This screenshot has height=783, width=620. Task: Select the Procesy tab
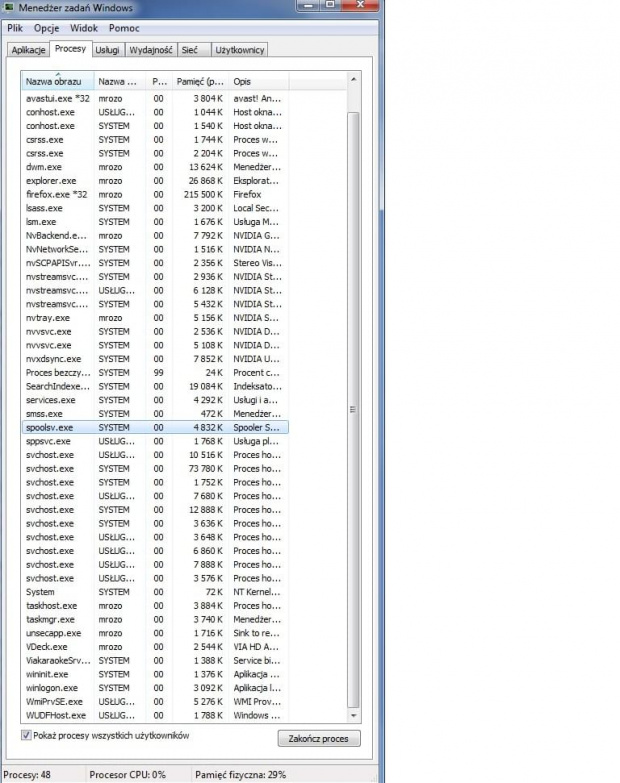point(70,48)
